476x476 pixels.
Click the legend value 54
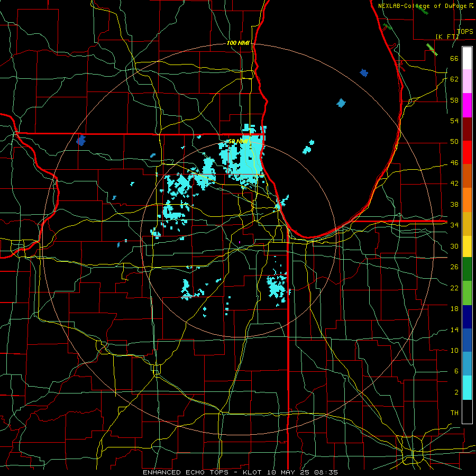point(454,121)
